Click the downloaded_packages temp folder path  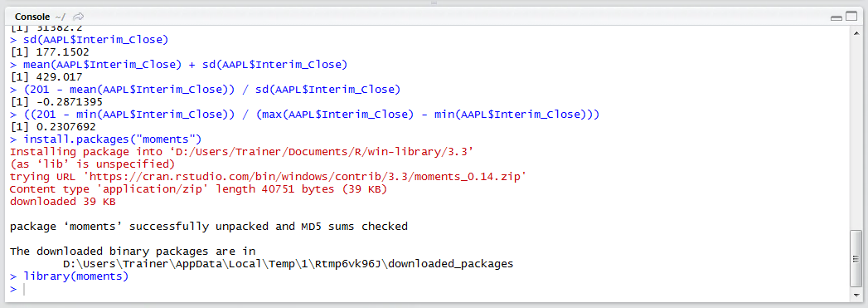[288, 264]
